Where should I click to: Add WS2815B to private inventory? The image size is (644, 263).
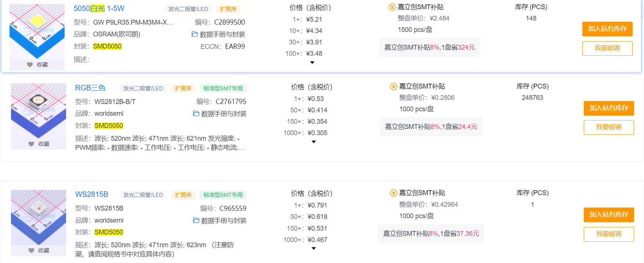point(609,215)
